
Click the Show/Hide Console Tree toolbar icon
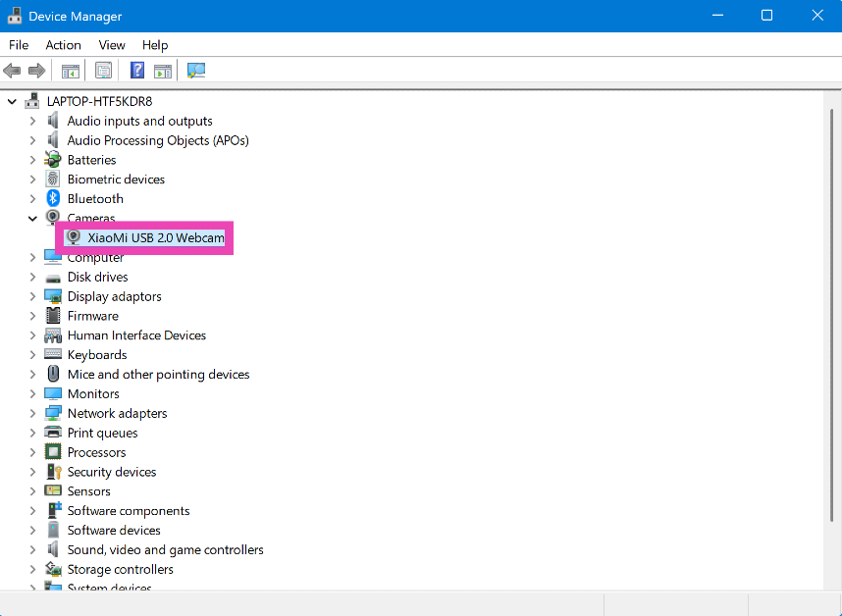71,71
